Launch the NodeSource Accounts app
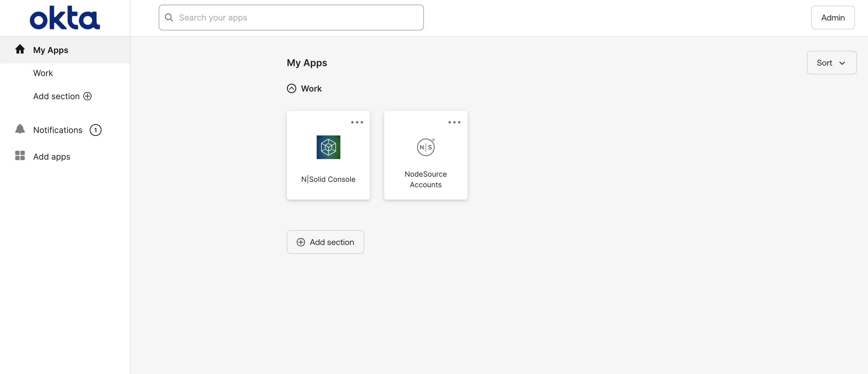Screen dimensions: 868x374 point(426,155)
